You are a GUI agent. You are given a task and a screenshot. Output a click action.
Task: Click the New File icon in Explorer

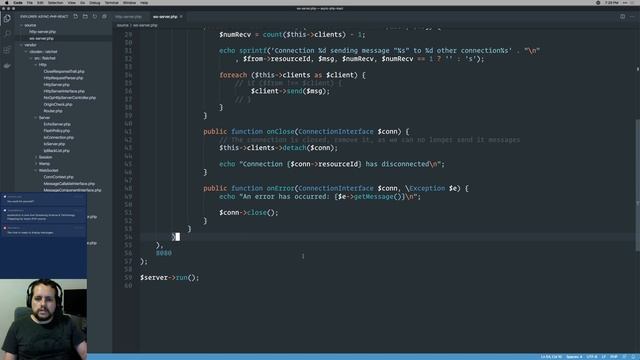click(x=76, y=17)
